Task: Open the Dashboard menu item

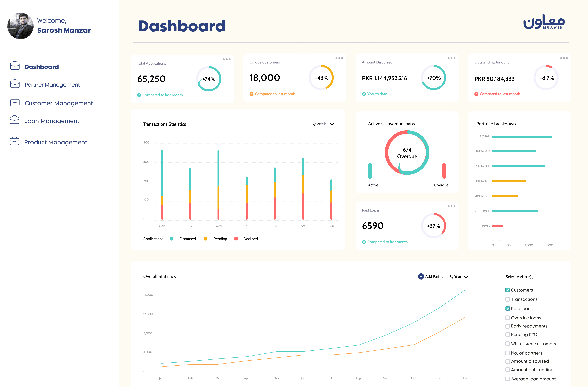Action: click(x=42, y=67)
